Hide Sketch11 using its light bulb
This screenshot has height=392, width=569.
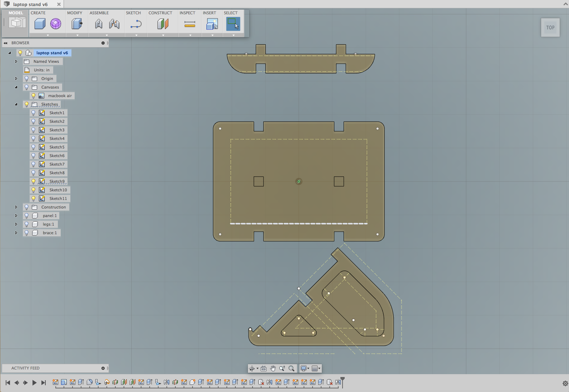[x=33, y=198]
